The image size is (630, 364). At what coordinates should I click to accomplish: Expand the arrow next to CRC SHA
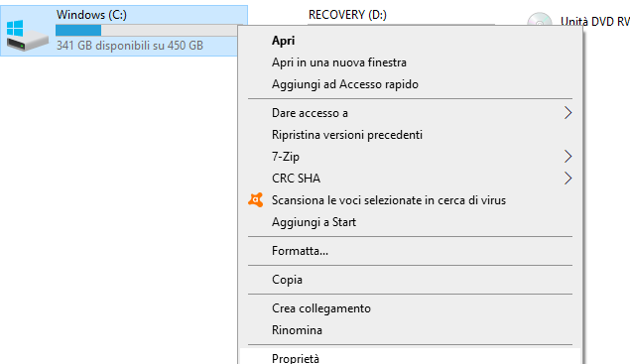click(567, 178)
